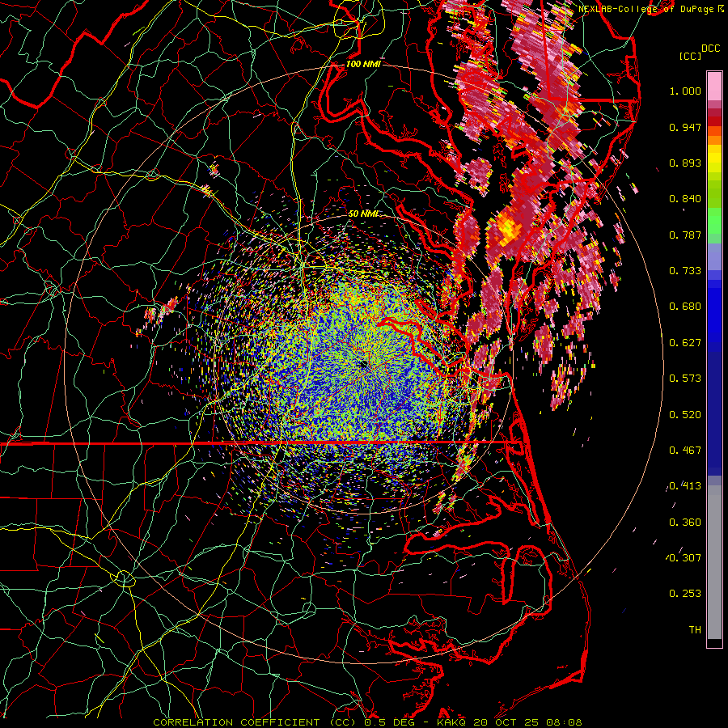The image size is (728, 728).
Task: Click the 0.680 scale value
Action: pyautogui.click(x=685, y=307)
